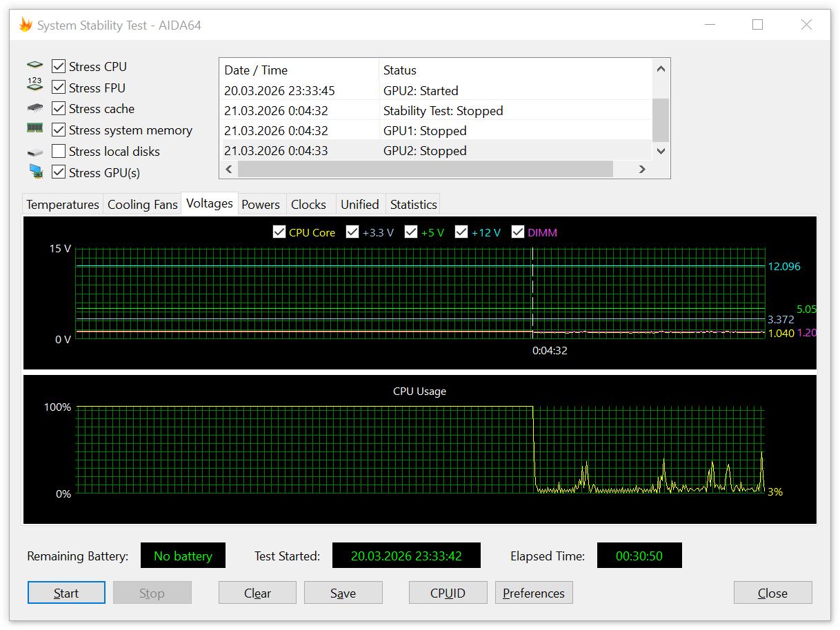Switch to the Powers tab
This screenshot has height=630, width=840.
point(261,204)
